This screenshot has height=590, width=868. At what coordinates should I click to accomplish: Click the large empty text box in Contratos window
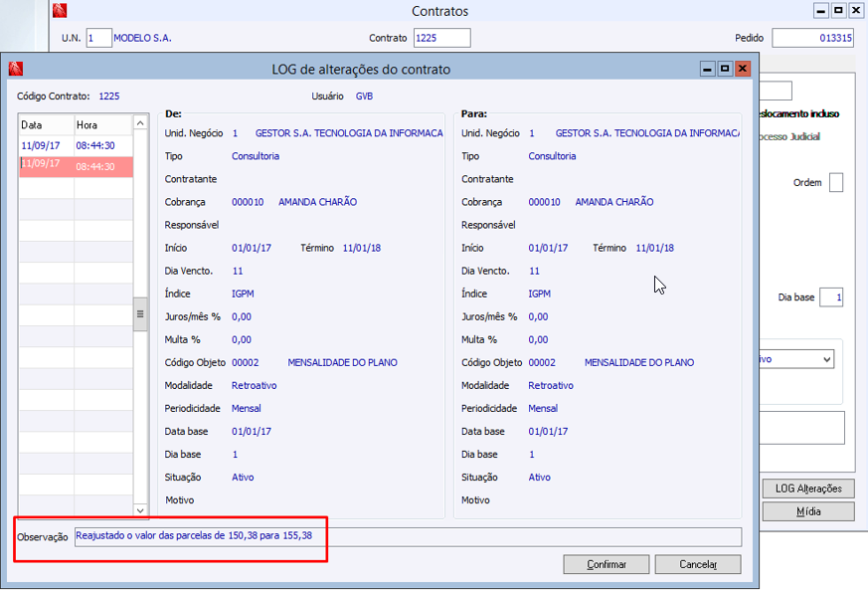802,427
